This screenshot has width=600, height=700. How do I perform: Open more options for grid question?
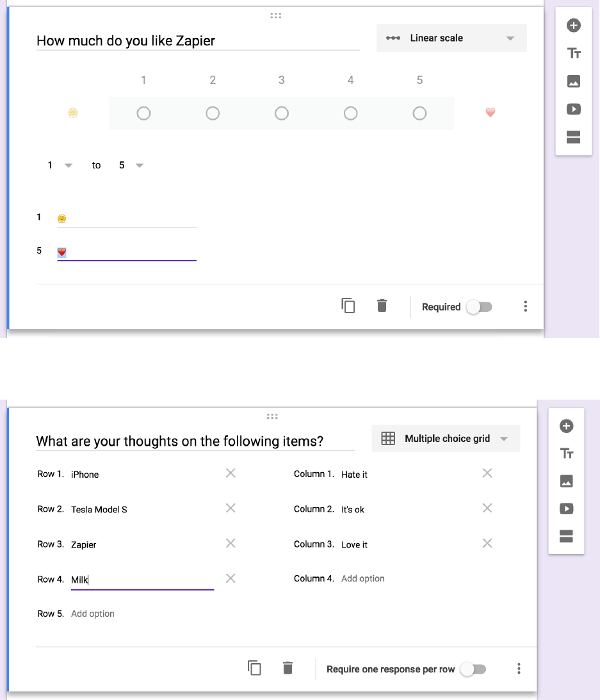[x=519, y=669]
